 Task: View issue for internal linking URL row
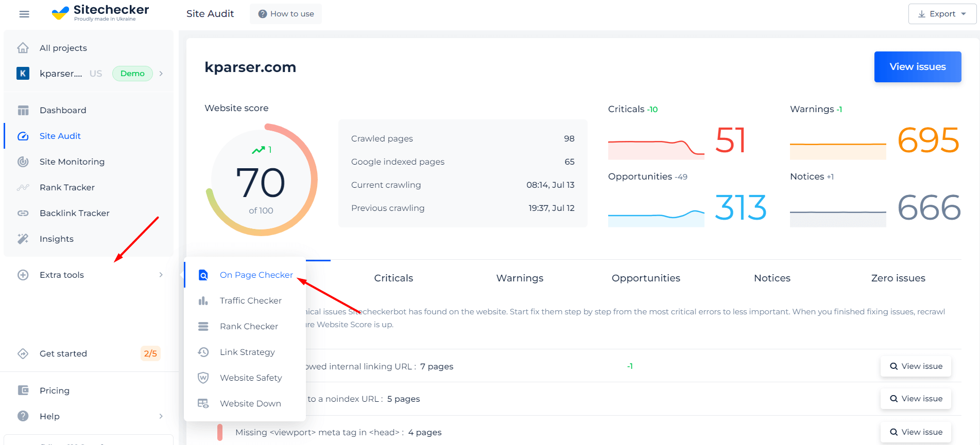(916, 366)
